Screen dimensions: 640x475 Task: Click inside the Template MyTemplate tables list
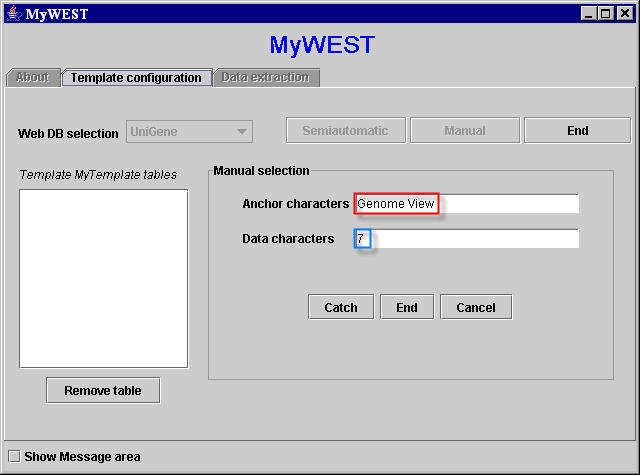pos(104,278)
